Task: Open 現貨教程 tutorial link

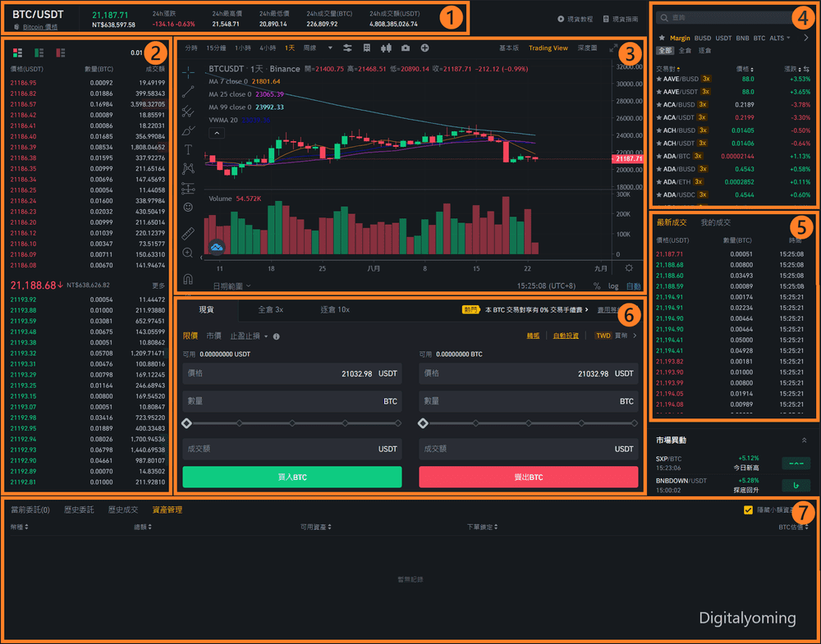Action: 575,19
